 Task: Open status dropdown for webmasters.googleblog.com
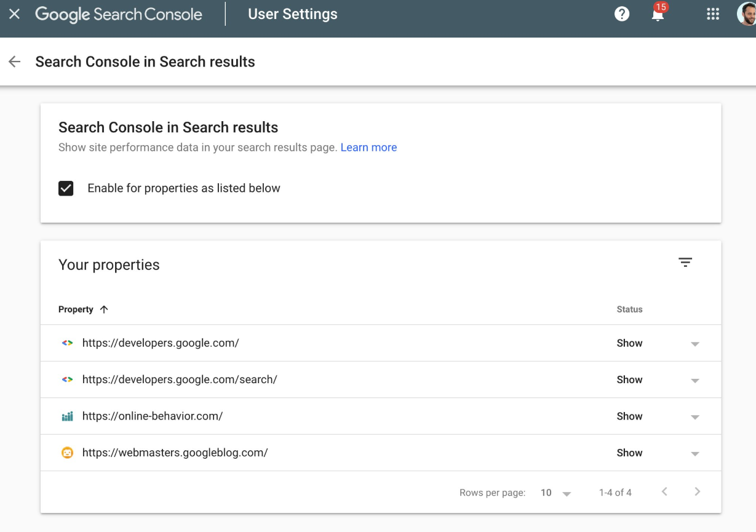coord(694,453)
